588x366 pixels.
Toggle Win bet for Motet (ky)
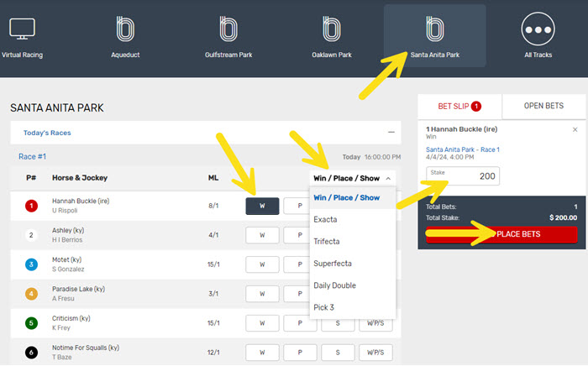[x=262, y=264]
